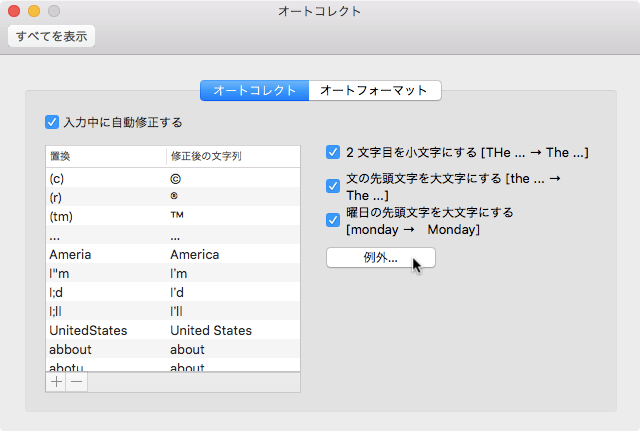Click the minus button to remove entry
This screenshot has width=640, height=431.
(x=77, y=382)
